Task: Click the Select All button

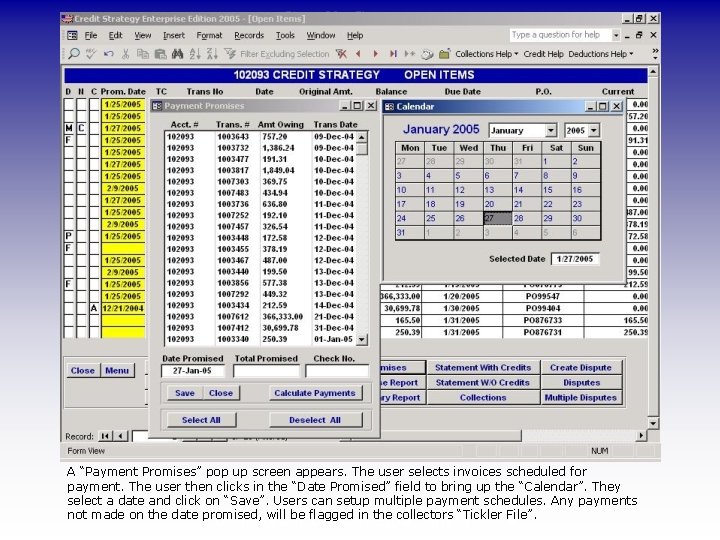Action: coord(201,420)
